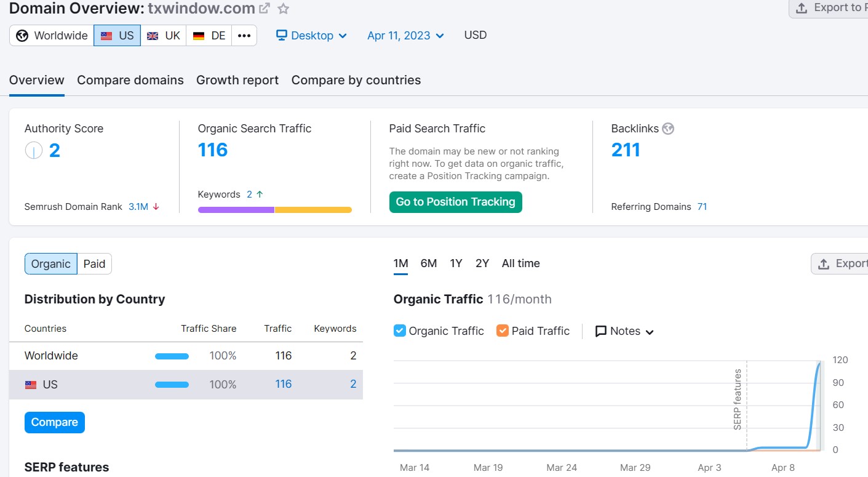This screenshot has height=477, width=868.
Task: Switch distribution view to Paid
Action: pyautogui.click(x=94, y=263)
